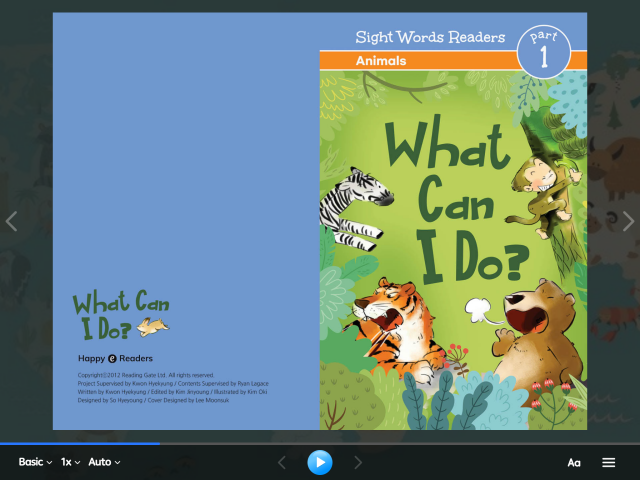Open the 1x playback speed dropdown

tap(70, 462)
